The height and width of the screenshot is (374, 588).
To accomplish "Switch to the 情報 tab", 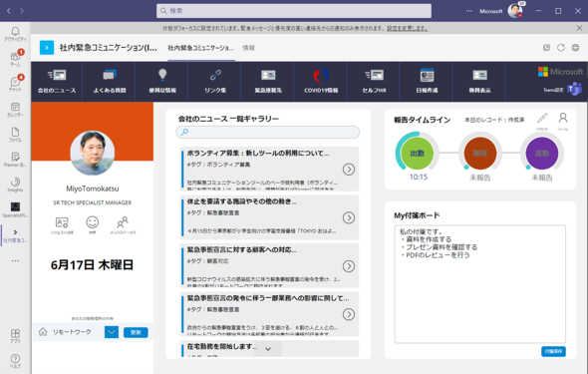I will pyautogui.click(x=248, y=48).
